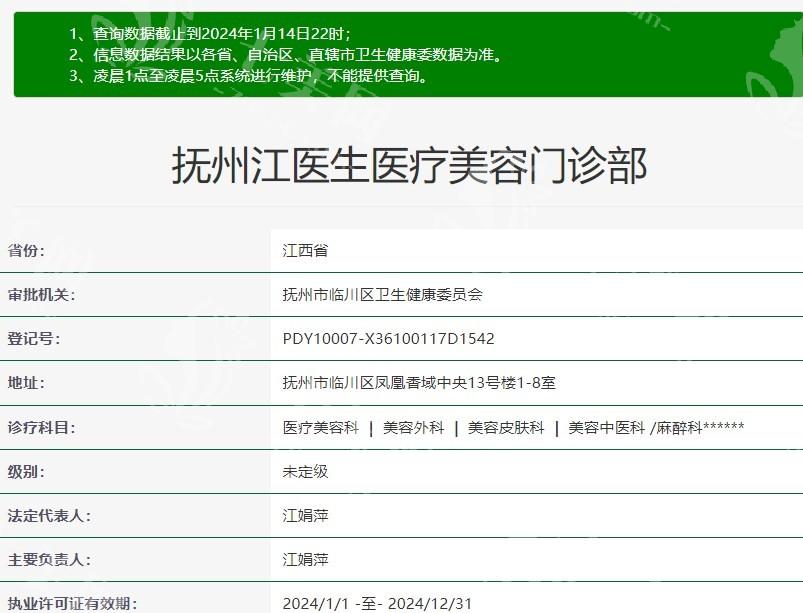Click 美容中医科 /麻醉科 entry
Screen dimensions: 803x613
click(x=656, y=428)
